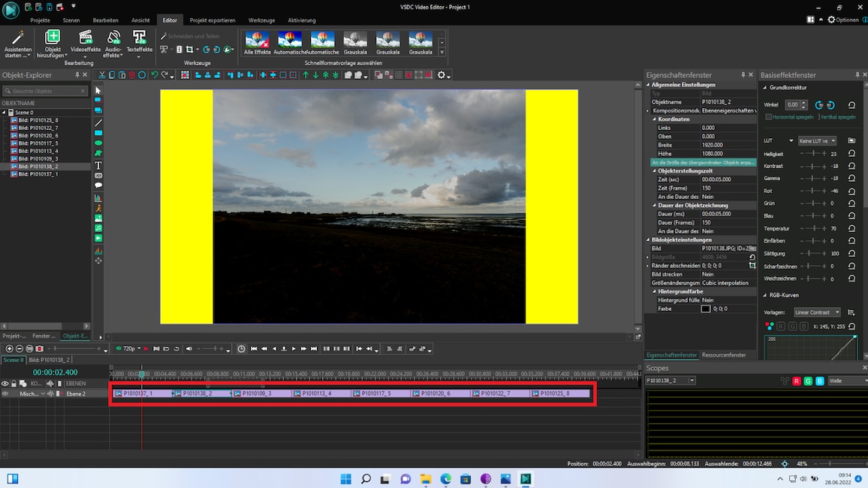Select the Text tool in the left sidebar
Viewport: 868px width, 488px height.
[x=98, y=166]
